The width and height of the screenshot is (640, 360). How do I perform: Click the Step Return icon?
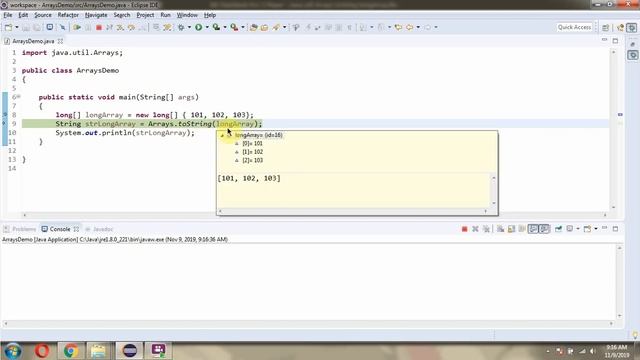[142, 27]
